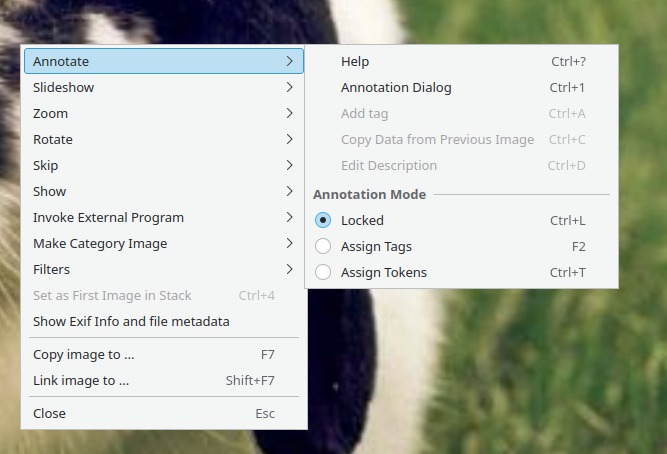Select the Locked annotation mode radio button
667x454 pixels.
tap(323, 220)
